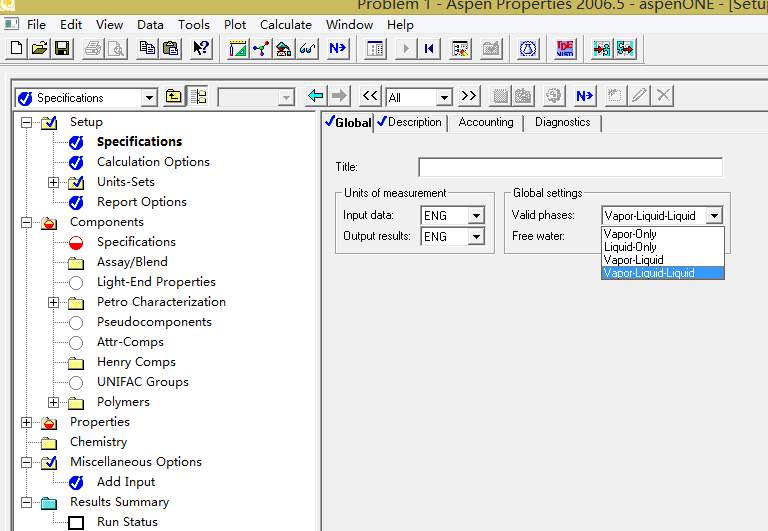Open the View menu
This screenshot has width=768, height=531.
[x=109, y=24]
